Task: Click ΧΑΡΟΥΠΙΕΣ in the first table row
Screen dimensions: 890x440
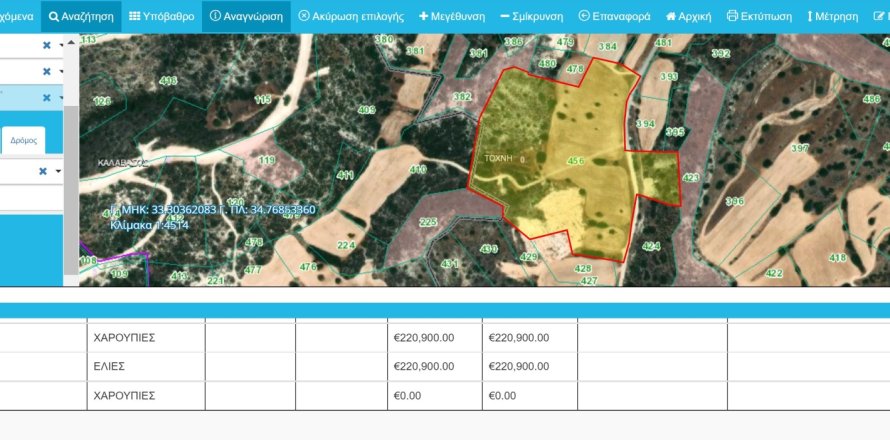Action: pyautogui.click(x=124, y=338)
